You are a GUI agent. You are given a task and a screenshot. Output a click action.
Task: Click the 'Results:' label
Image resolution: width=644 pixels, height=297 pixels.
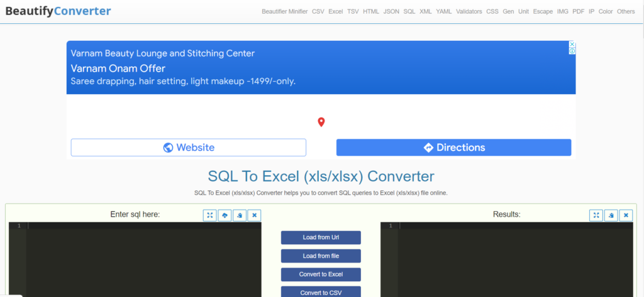point(506,214)
